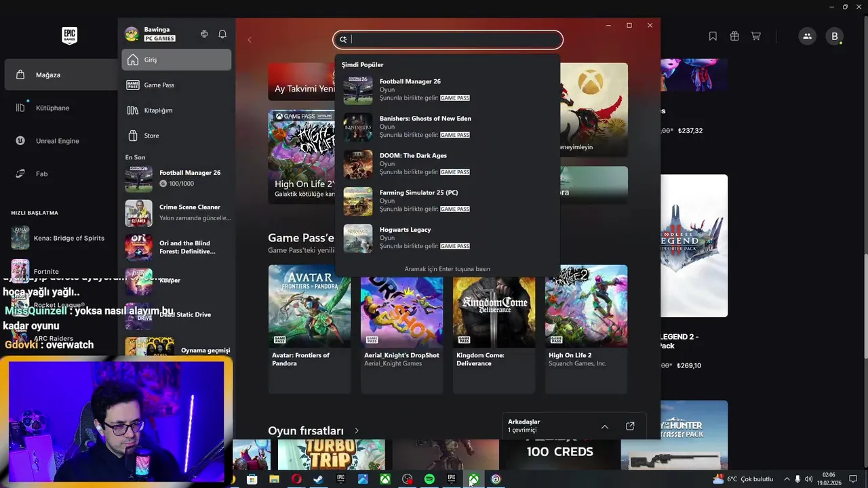Open Ori and the Blind Forest recent entry
The image size is (868, 488).
point(178,247)
